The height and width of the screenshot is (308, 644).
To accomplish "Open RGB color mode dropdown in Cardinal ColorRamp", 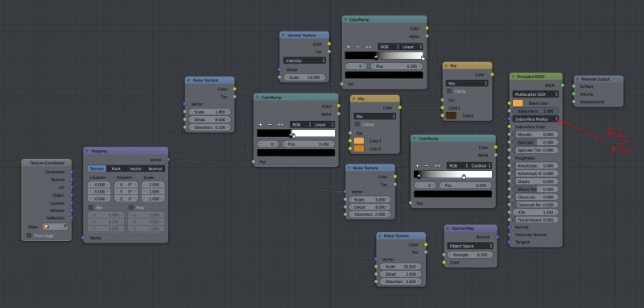I will click(x=458, y=165).
